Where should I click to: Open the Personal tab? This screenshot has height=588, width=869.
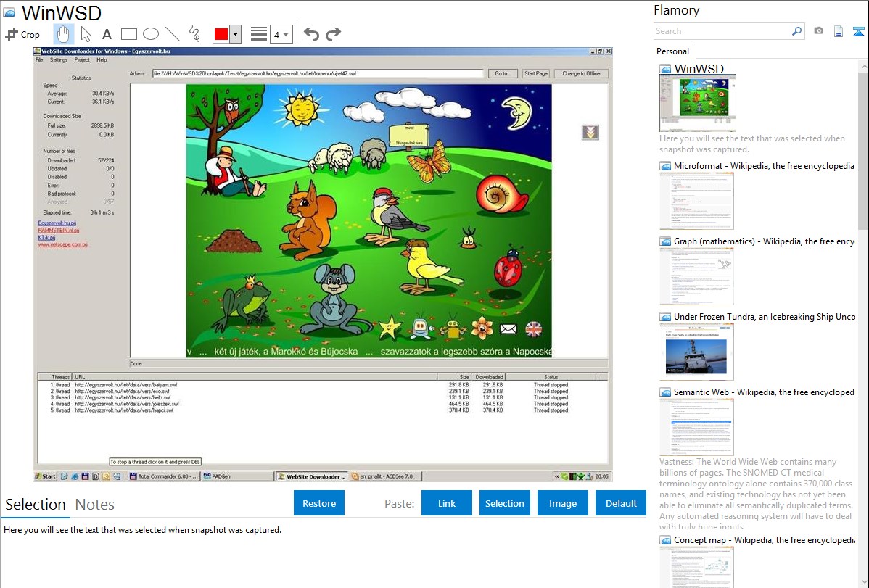(672, 51)
